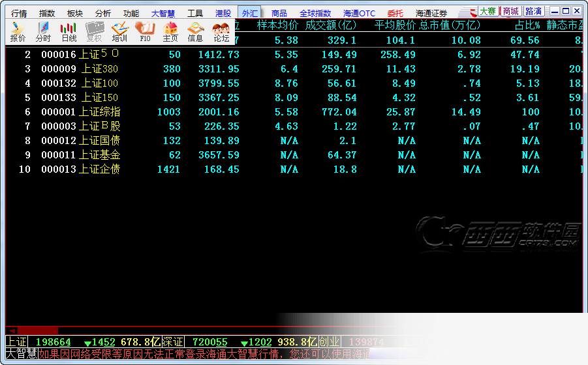Open the 行情 menu
Viewport: 588px width, 365px height.
point(19,14)
